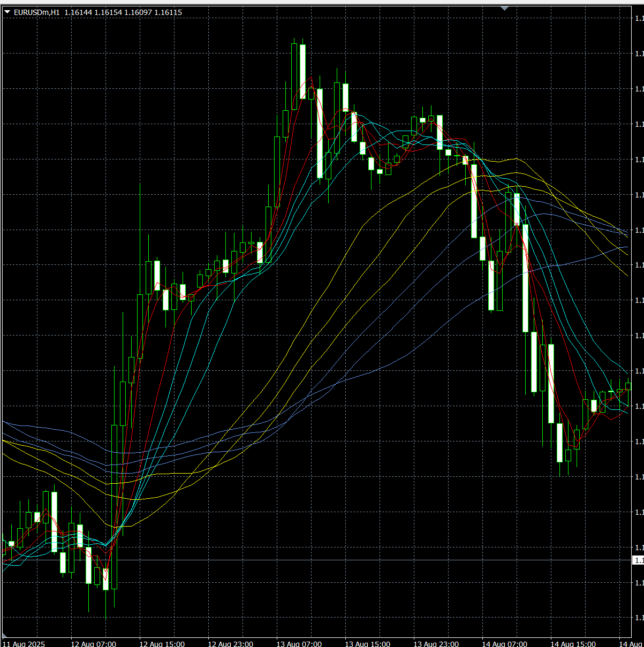Click the last candle at the right edge
This screenshot has width=644, height=647.
628,386
